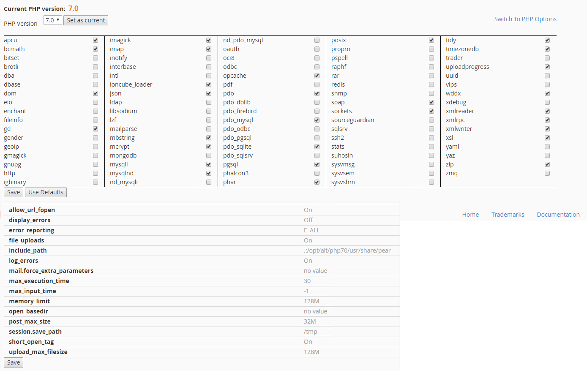Edit display_errors value Off

(x=308, y=220)
